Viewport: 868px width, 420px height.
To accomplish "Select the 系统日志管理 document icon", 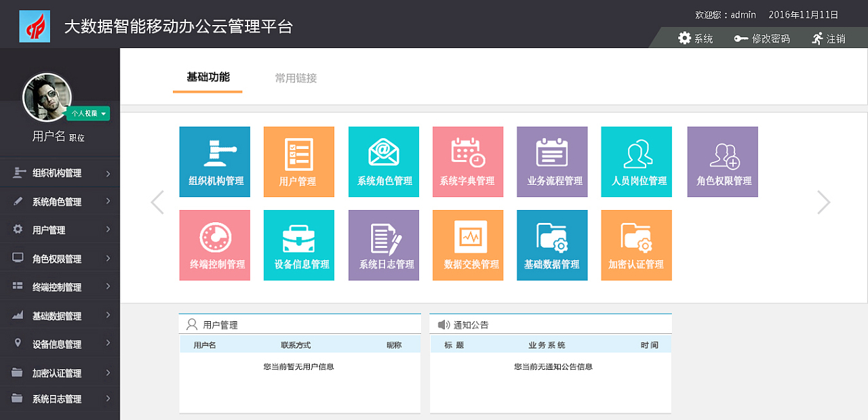I will (383, 245).
